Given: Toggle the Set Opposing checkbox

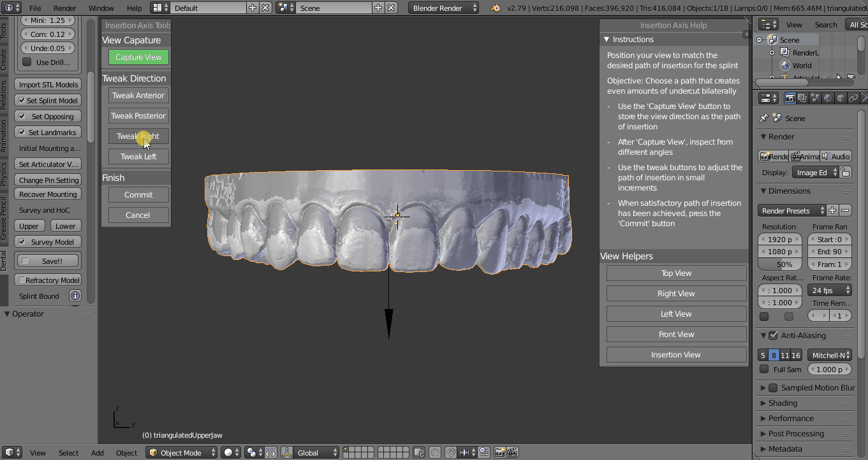Looking at the screenshot, I should (x=22, y=116).
